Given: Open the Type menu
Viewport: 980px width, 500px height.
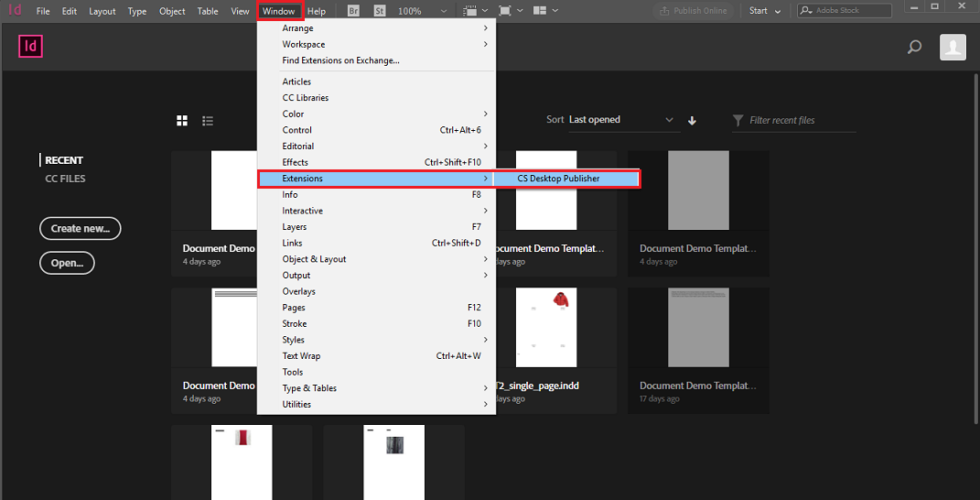Looking at the screenshot, I should pyautogui.click(x=137, y=11).
